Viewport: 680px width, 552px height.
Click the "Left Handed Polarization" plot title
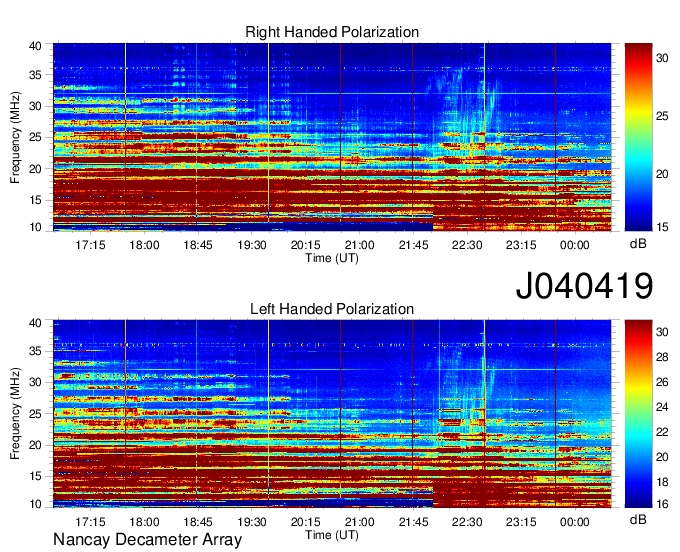point(332,309)
